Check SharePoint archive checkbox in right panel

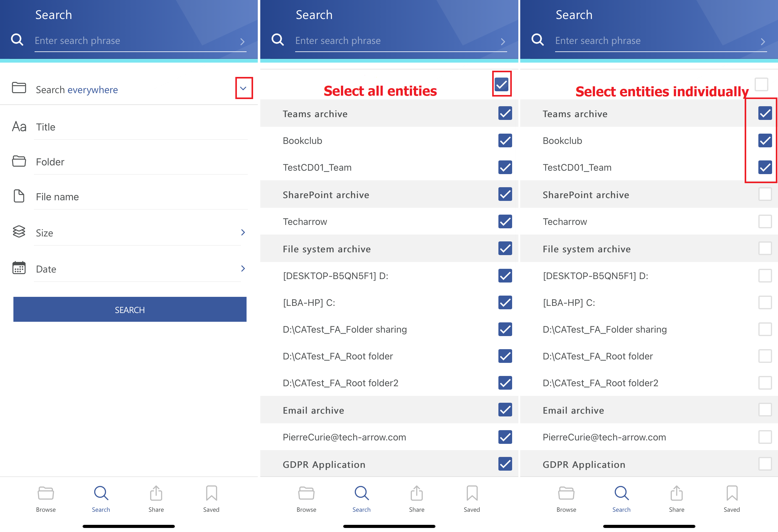pyautogui.click(x=765, y=194)
